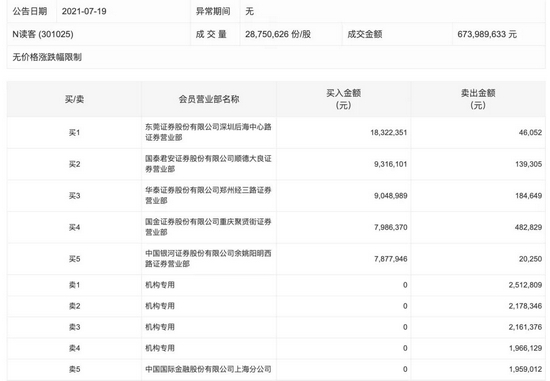Select the 买2 row label

click(74, 164)
